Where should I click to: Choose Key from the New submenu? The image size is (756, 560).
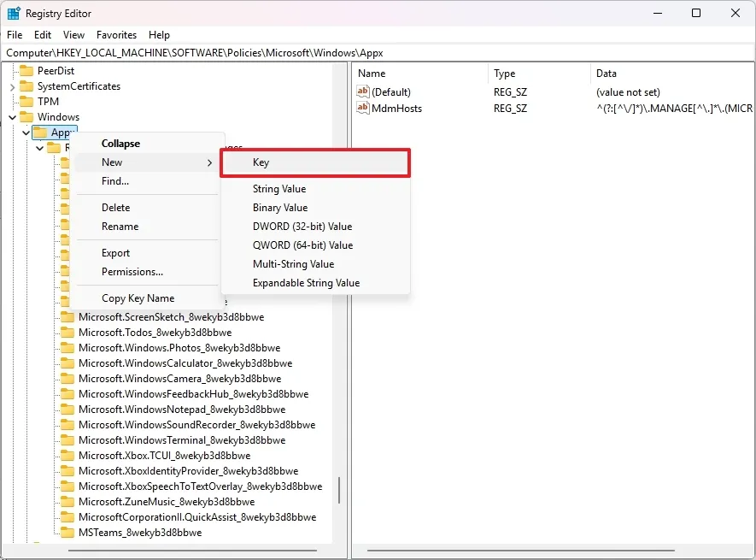pos(261,162)
